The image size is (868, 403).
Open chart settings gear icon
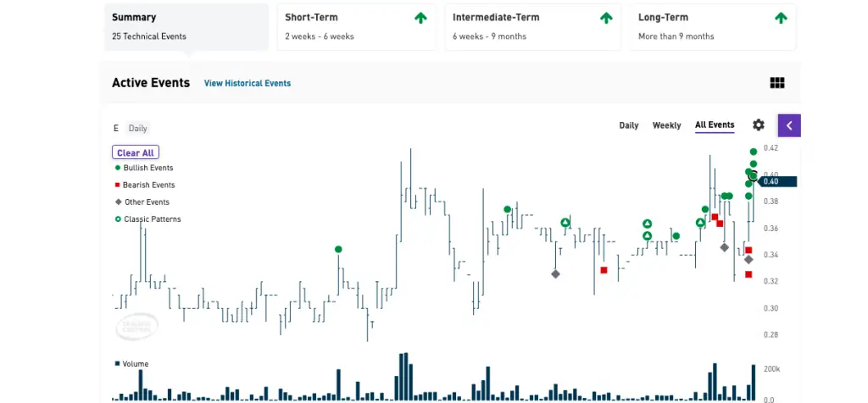pyautogui.click(x=759, y=125)
